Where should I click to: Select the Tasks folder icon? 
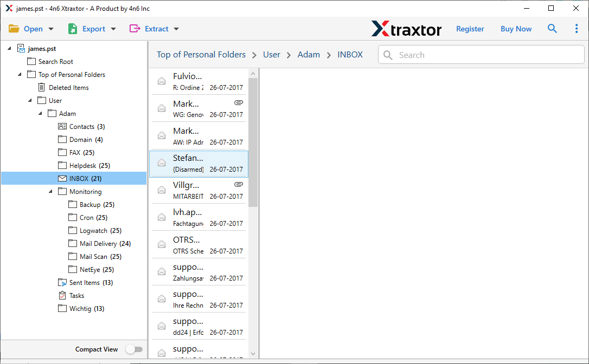click(62, 295)
